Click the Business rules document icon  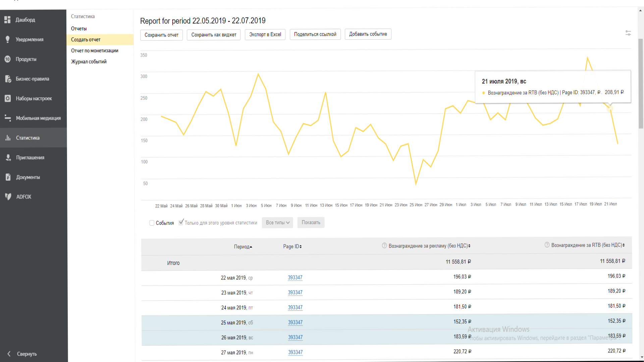[x=8, y=79]
